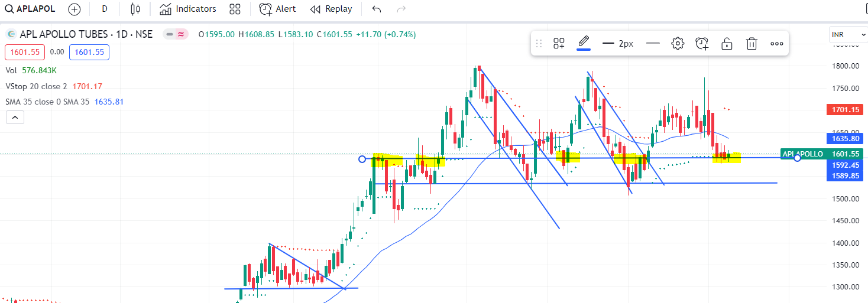Open drawing templates in floating toolbar
Screen dimensions: 868x303
[x=559, y=43]
